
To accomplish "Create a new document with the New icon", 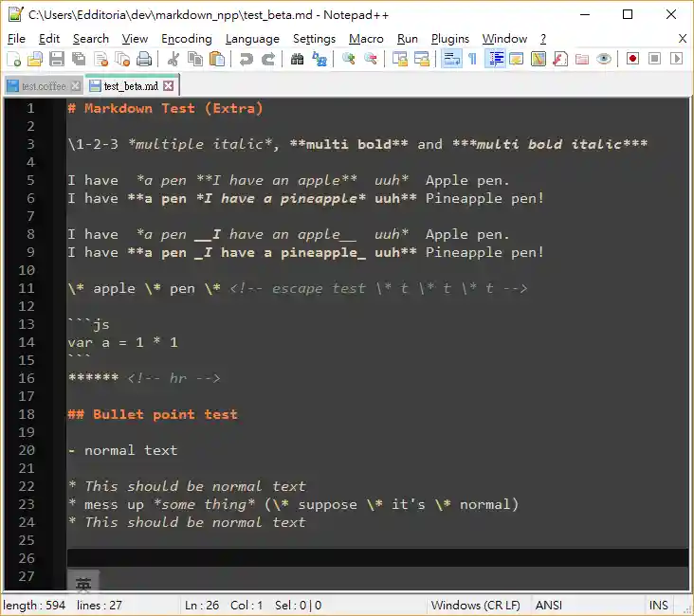I will pyautogui.click(x=13, y=59).
